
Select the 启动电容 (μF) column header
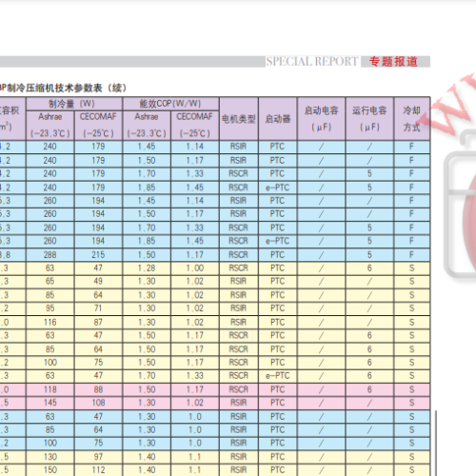[321, 119]
